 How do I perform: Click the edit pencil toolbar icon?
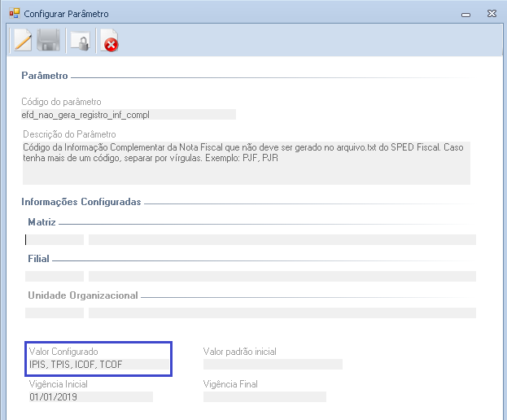coord(23,41)
